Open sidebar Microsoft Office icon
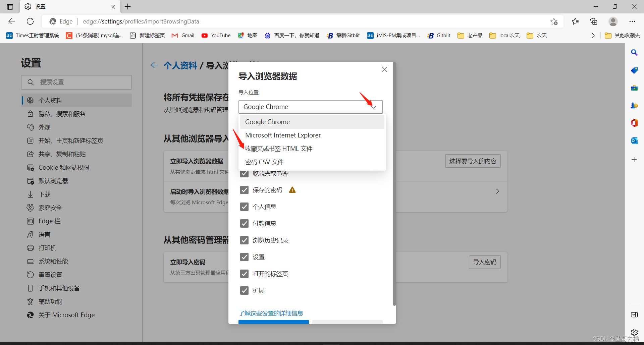This screenshot has width=644, height=345. [x=634, y=123]
